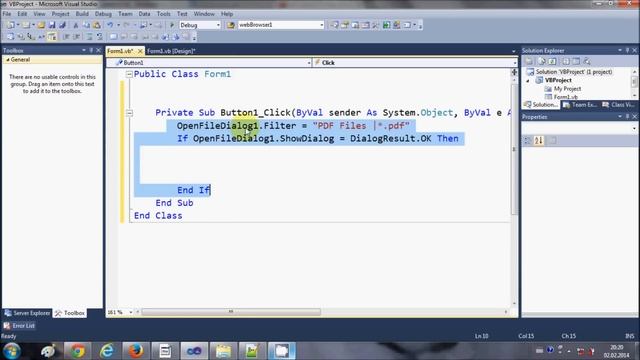Click the View Code icon in Solution Explorer
The image size is (640, 360).
click(x=566, y=61)
